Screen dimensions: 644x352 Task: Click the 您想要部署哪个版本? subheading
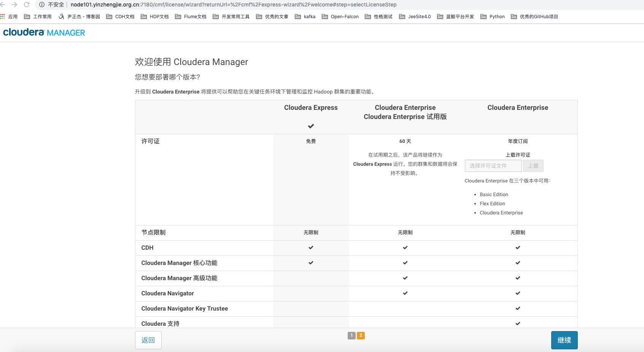coord(167,77)
